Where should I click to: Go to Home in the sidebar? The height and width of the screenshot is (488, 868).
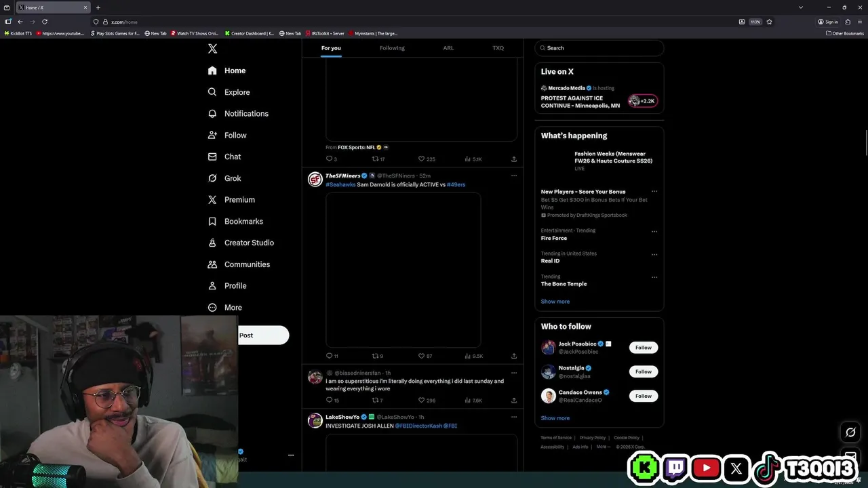[226, 70]
